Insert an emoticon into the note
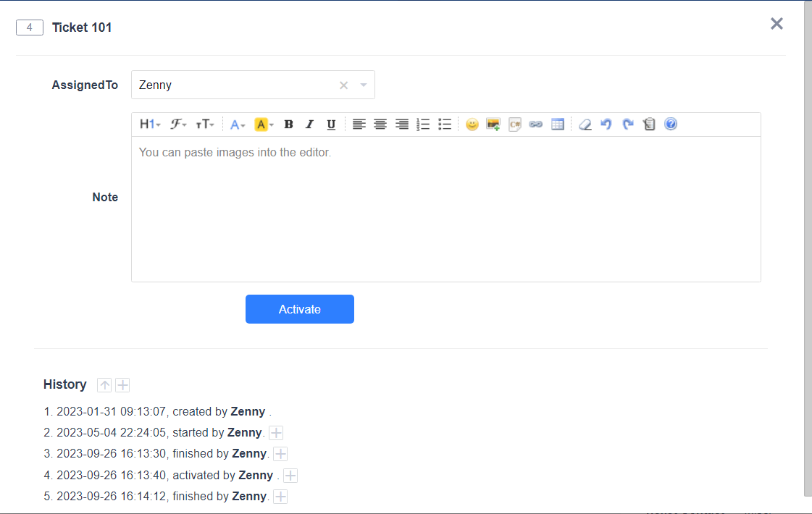The height and width of the screenshot is (514, 812). [472, 125]
